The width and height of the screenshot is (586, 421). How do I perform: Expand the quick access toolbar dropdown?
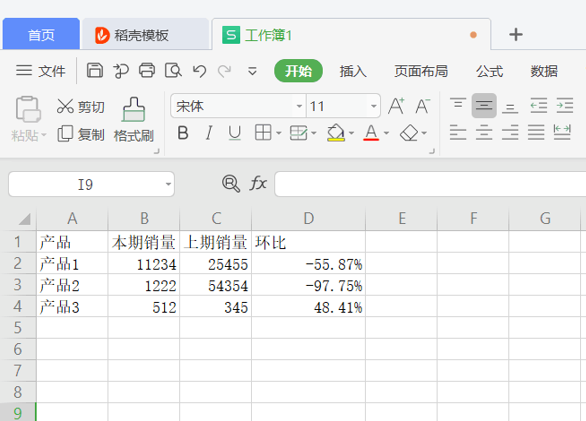point(252,71)
